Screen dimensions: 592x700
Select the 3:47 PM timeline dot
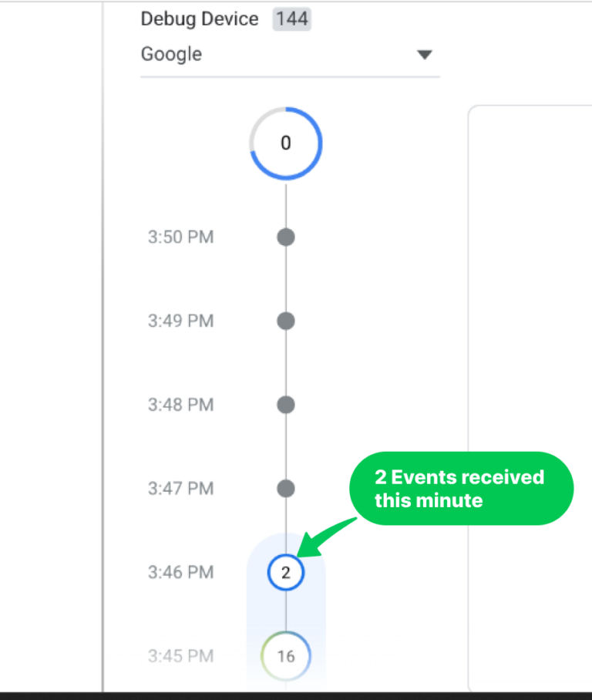[286, 488]
